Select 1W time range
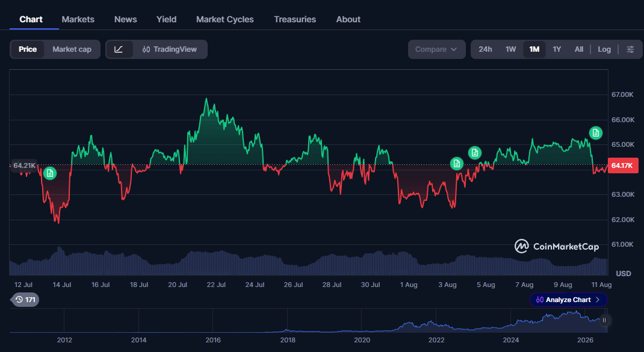Image resolution: width=644 pixels, height=352 pixels. [510, 49]
